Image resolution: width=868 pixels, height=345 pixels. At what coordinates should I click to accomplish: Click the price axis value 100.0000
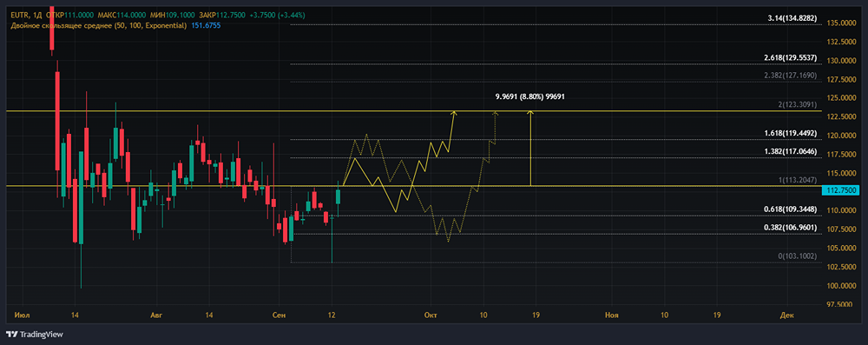tap(841, 286)
